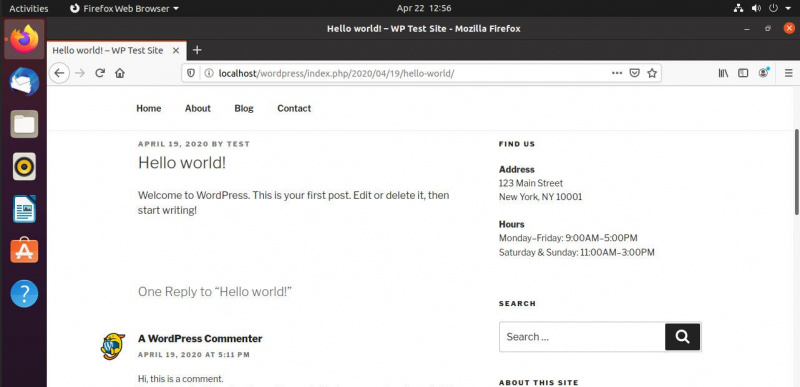Reload the current page
Image resolution: width=800 pixels, height=387 pixels.
pos(100,73)
